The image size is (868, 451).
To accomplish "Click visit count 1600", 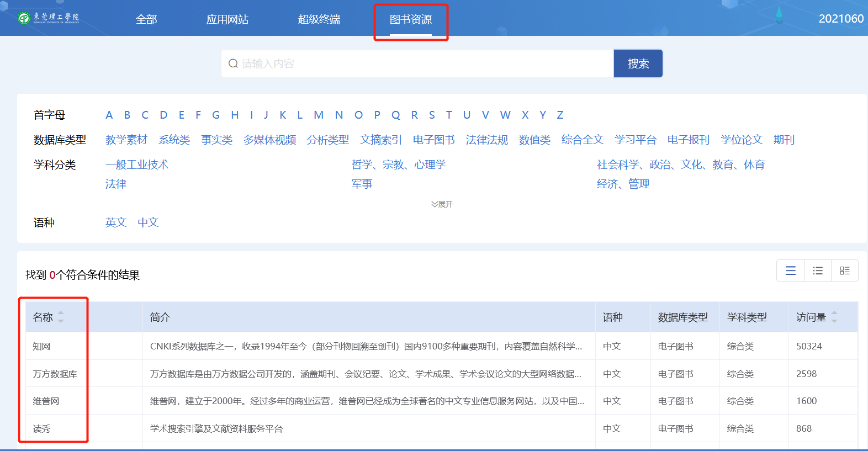I will pos(806,401).
